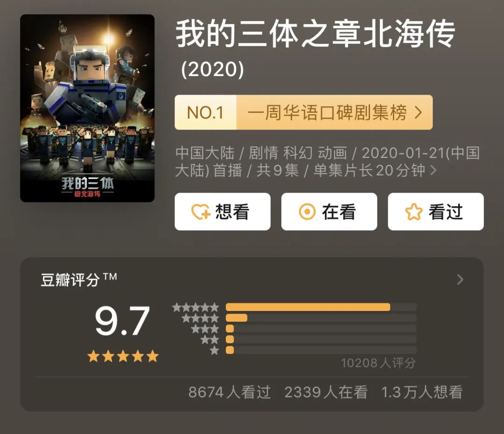The image size is (504, 434).
Task: Click the four-star rating row icon
Action: (200, 318)
